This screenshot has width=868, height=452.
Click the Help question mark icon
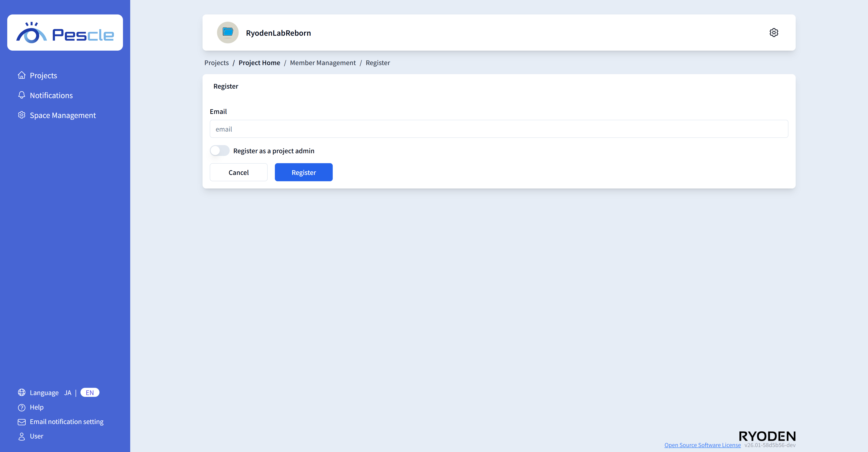point(21,407)
